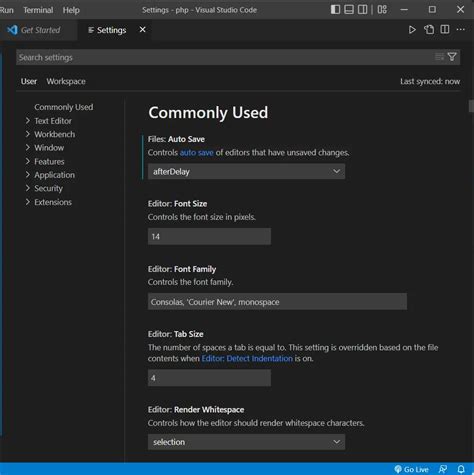Click the Editor: Tab Size setting title
This screenshot has height=475, width=474.
[176, 334]
